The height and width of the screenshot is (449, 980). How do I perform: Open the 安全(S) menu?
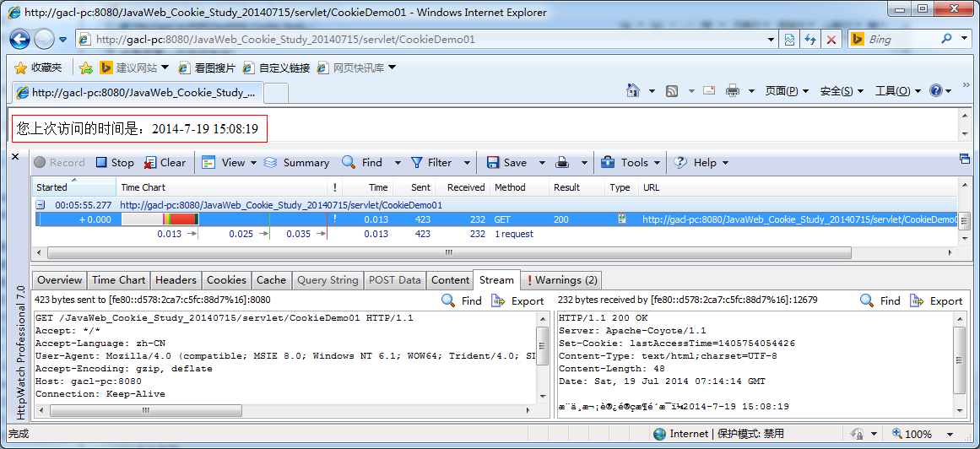(842, 90)
